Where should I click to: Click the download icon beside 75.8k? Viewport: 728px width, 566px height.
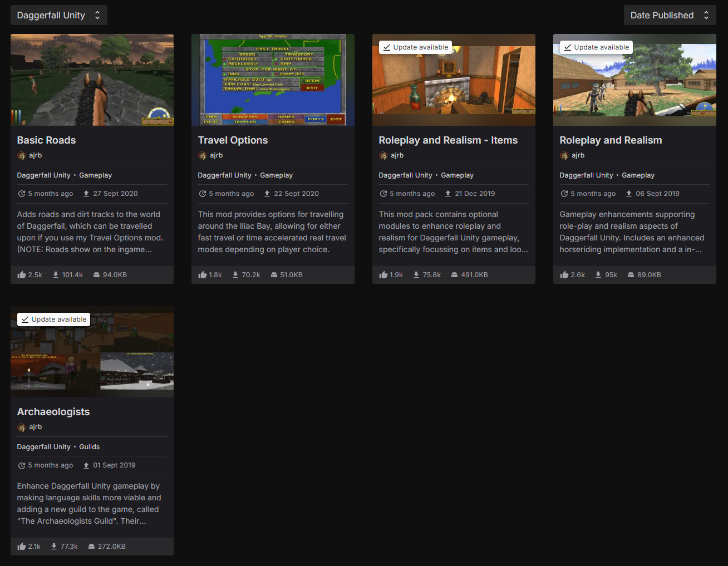click(x=416, y=275)
